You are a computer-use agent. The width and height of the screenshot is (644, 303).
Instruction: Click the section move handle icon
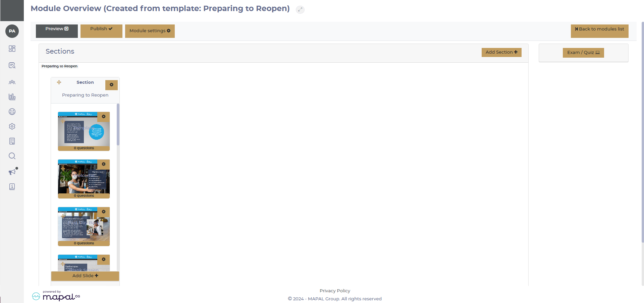(59, 82)
